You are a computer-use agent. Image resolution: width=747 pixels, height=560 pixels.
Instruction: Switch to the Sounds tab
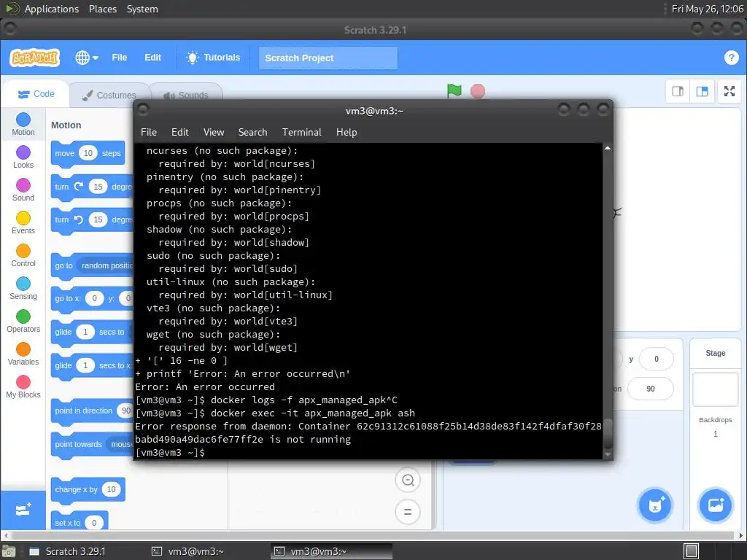(186, 96)
